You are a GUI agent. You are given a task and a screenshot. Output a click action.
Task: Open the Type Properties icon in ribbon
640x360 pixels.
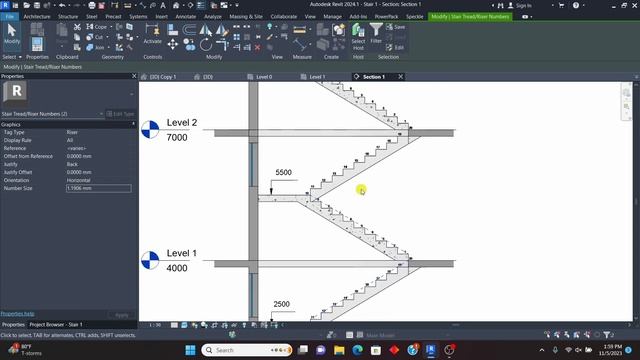pyautogui.click(x=37, y=29)
